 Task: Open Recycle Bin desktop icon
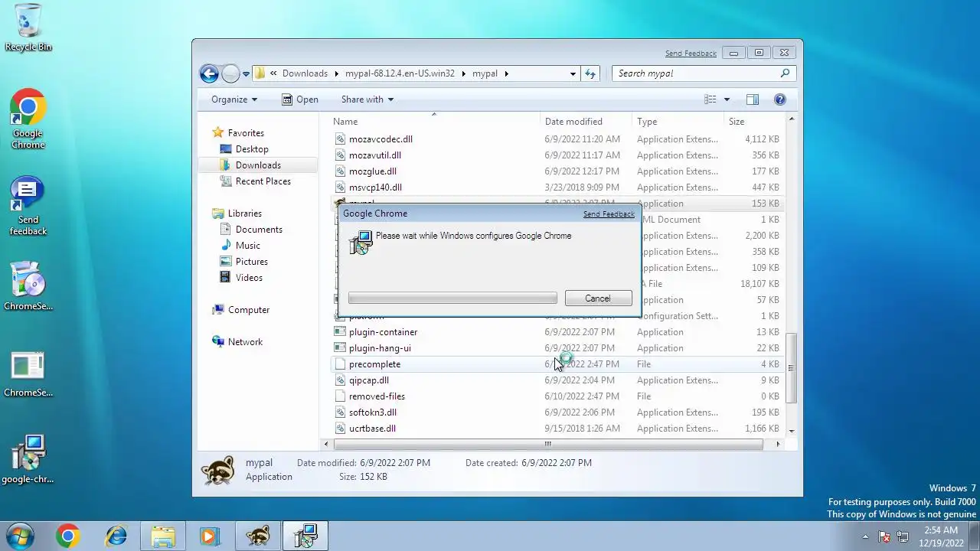pyautogui.click(x=28, y=28)
